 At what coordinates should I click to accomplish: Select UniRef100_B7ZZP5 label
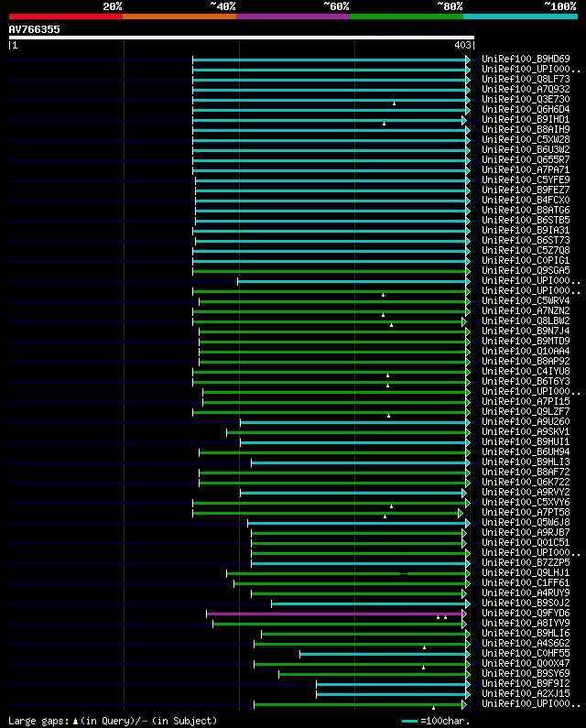click(x=526, y=562)
